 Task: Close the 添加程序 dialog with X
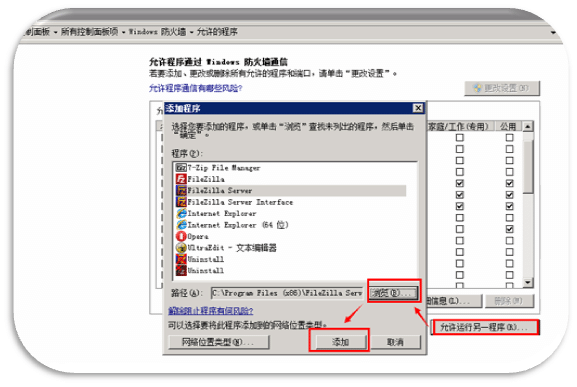(x=418, y=108)
